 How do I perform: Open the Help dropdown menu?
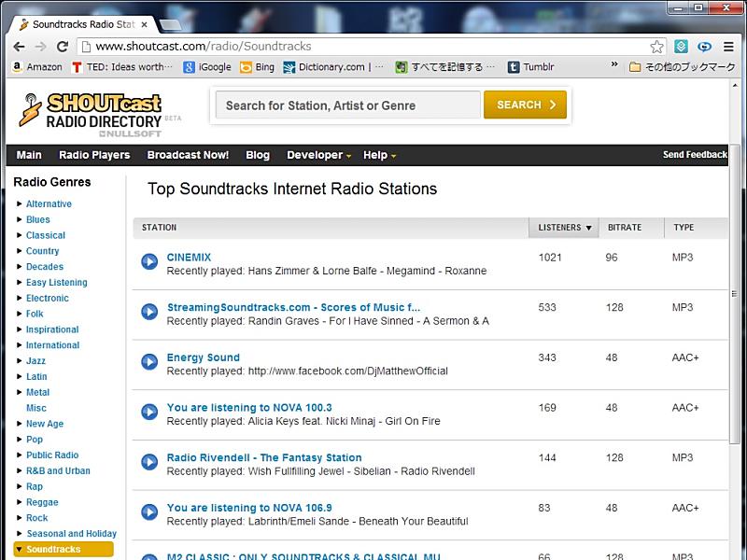[x=379, y=155]
